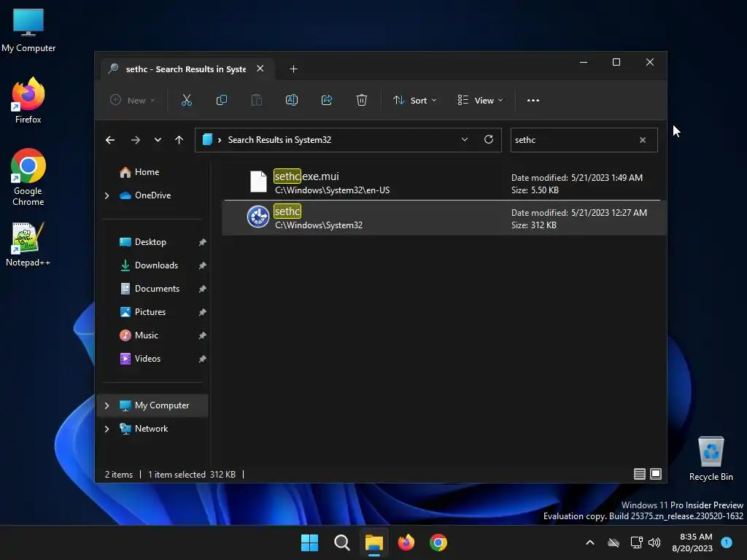Unpin Desktop using its pin icon
Viewport: 747px width, 560px height.
pyautogui.click(x=203, y=242)
